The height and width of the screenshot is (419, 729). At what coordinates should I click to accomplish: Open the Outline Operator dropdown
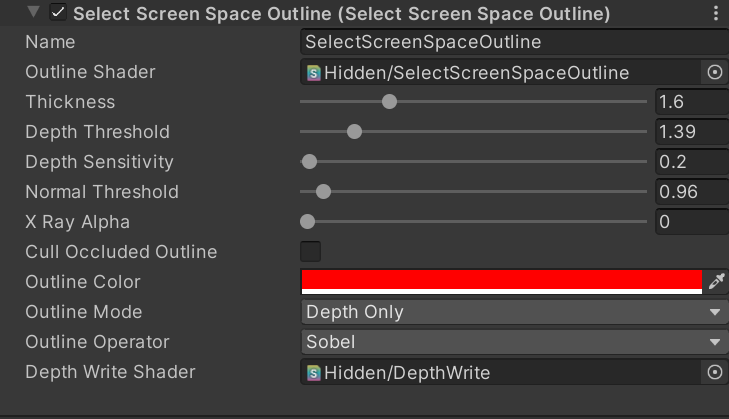coord(514,342)
